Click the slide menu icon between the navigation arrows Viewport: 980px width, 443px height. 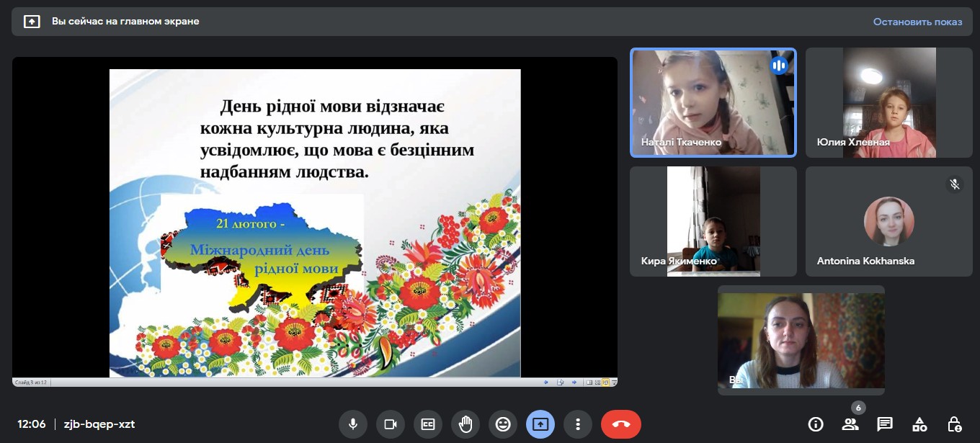click(x=561, y=382)
